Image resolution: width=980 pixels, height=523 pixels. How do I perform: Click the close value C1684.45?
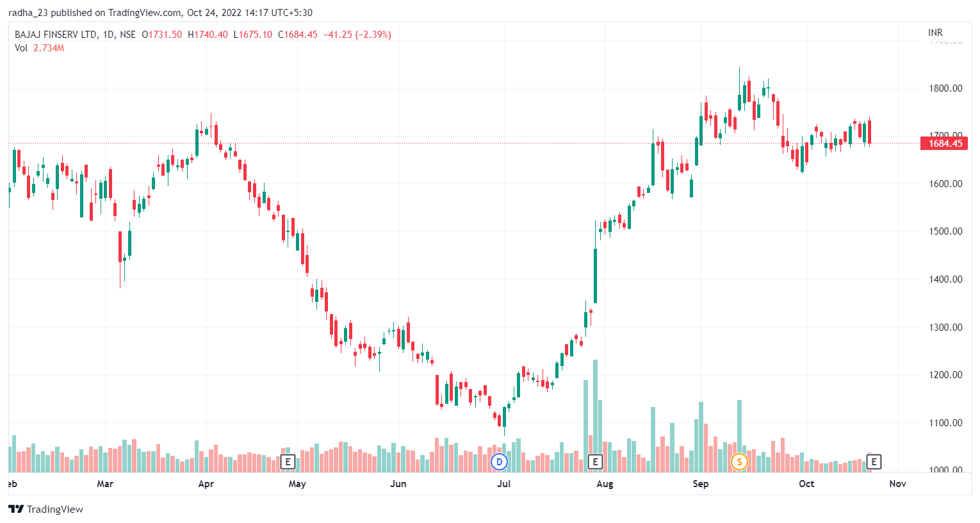pyautogui.click(x=297, y=35)
